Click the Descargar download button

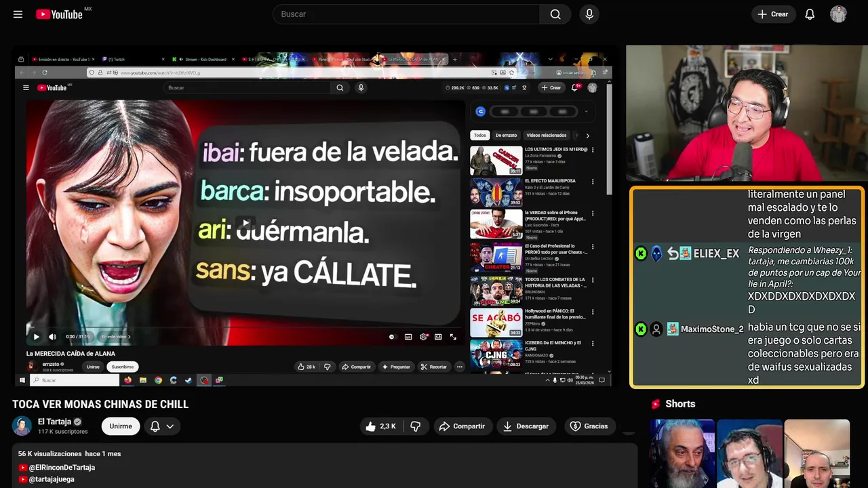point(526,426)
